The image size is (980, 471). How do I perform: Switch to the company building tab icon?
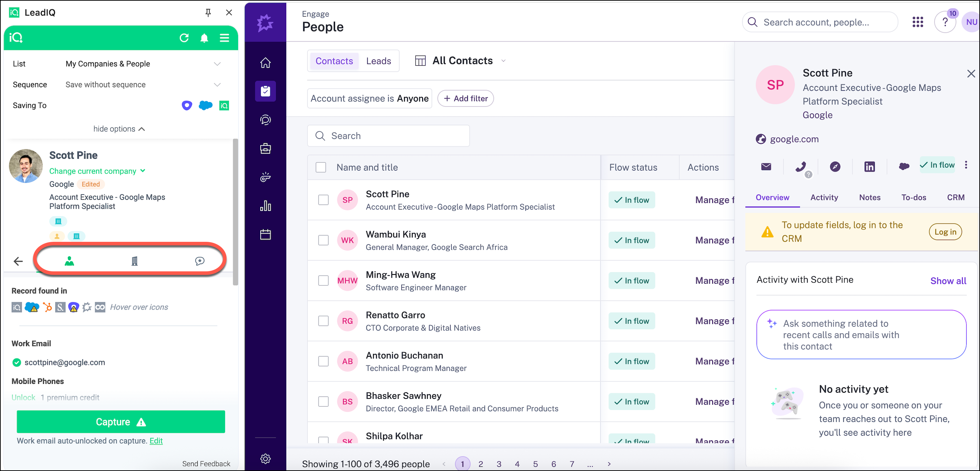134,261
